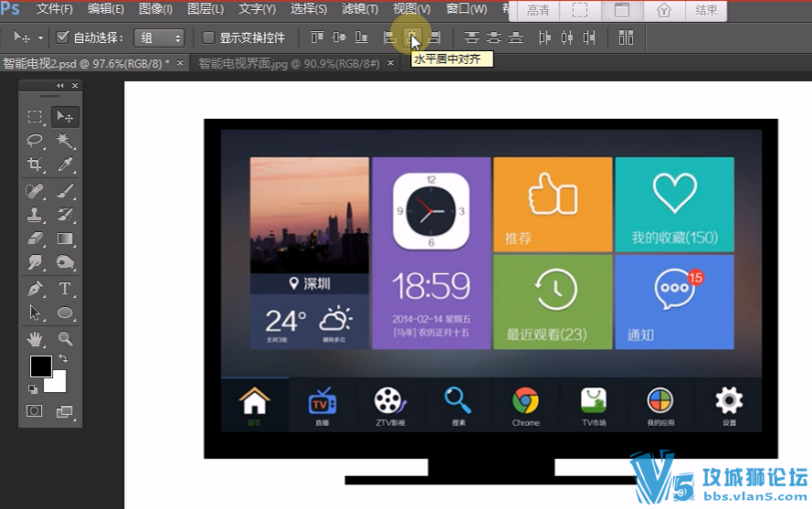This screenshot has width=812, height=509.
Task: Select the History Brush tool
Action: (x=65, y=214)
